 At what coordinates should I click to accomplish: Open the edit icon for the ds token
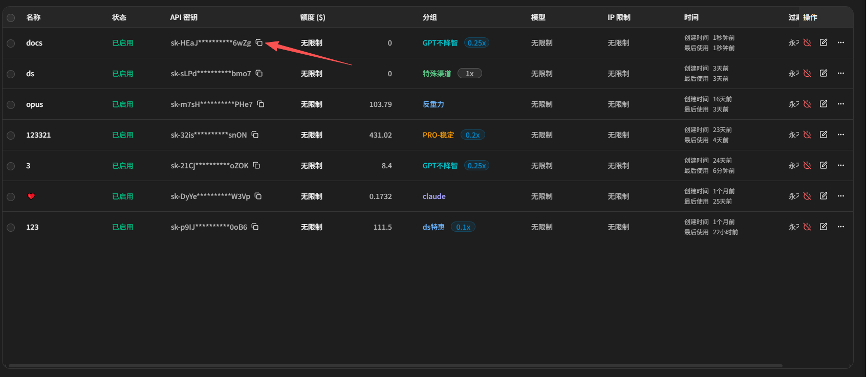pos(823,73)
